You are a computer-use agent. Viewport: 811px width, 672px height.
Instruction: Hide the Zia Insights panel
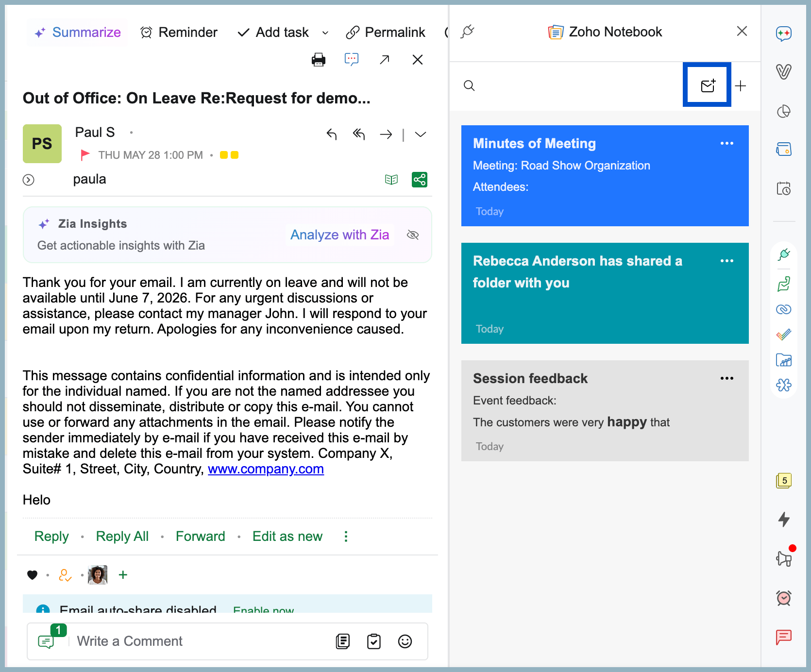[x=413, y=235]
